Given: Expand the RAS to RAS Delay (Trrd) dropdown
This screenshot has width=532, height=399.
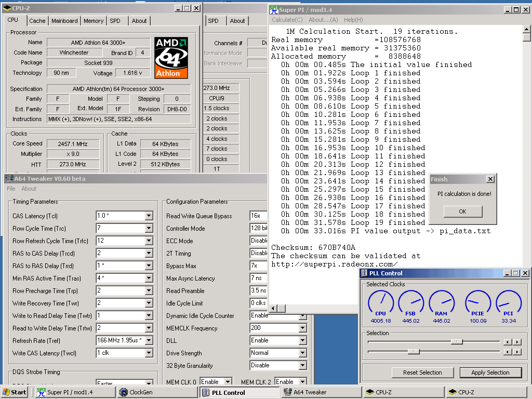Looking at the screenshot, I should click(149, 266).
